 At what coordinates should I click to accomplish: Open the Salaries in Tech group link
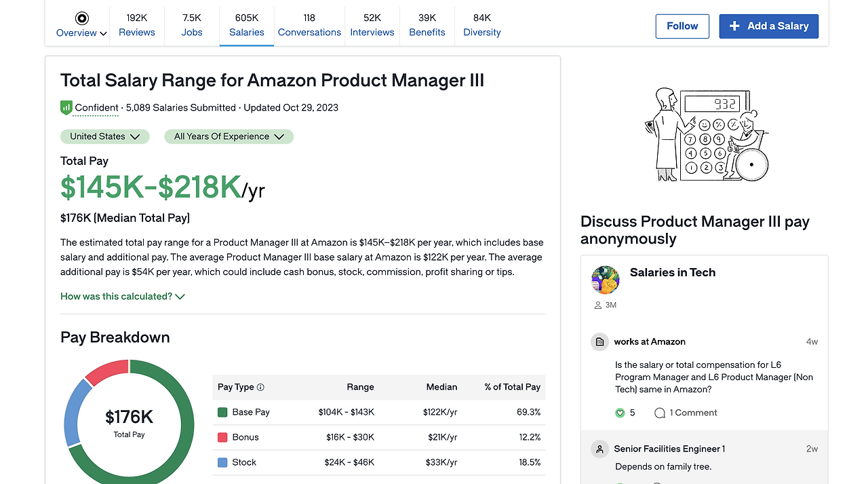tap(673, 272)
